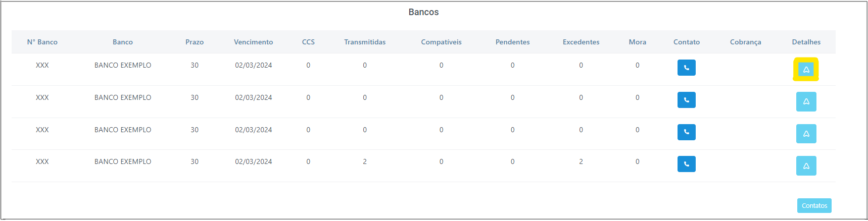Open the highlighted details icon in first row
This screenshot has width=868, height=221.
(x=806, y=70)
